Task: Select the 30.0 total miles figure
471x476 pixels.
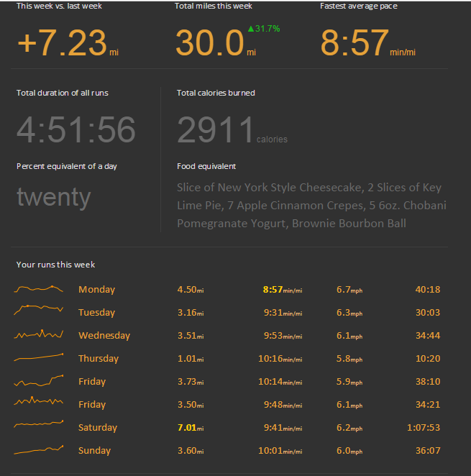Action: click(209, 43)
